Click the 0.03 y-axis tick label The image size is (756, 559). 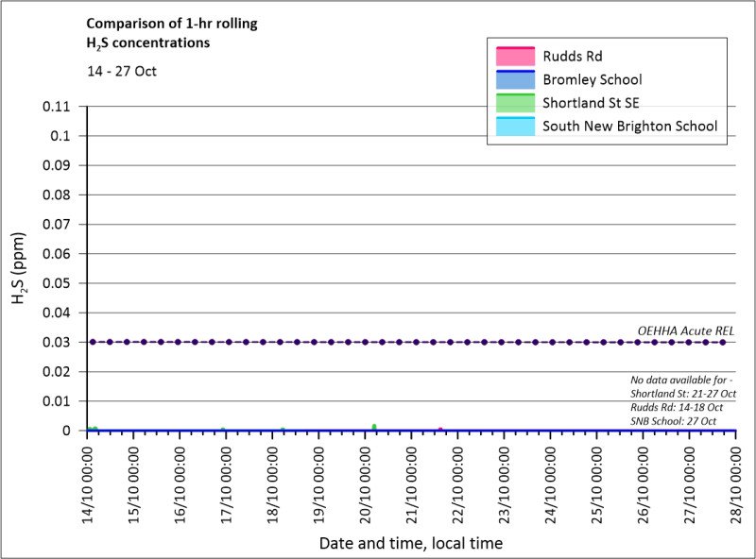57,342
